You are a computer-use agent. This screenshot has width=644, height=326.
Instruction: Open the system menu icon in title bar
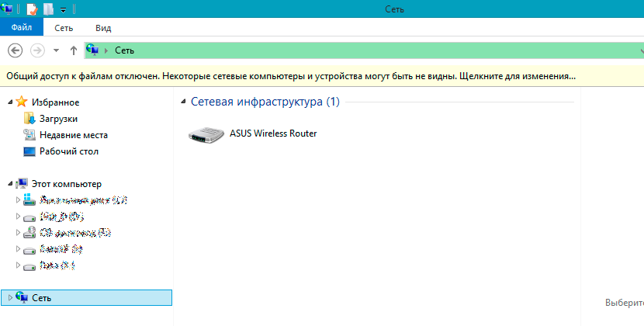(8, 9)
